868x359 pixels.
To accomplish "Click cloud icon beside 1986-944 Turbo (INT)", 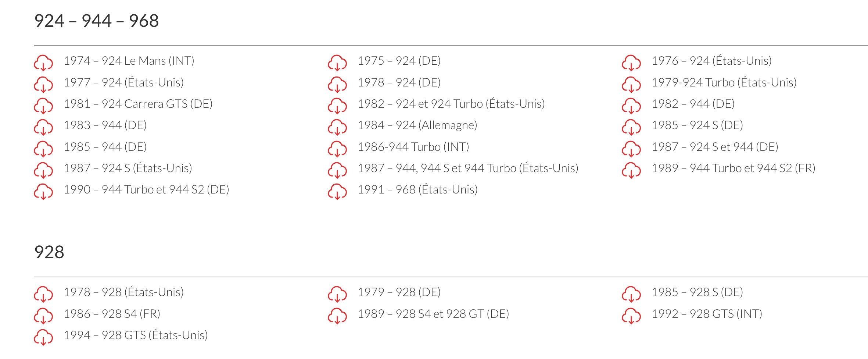I will coord(337,149).
